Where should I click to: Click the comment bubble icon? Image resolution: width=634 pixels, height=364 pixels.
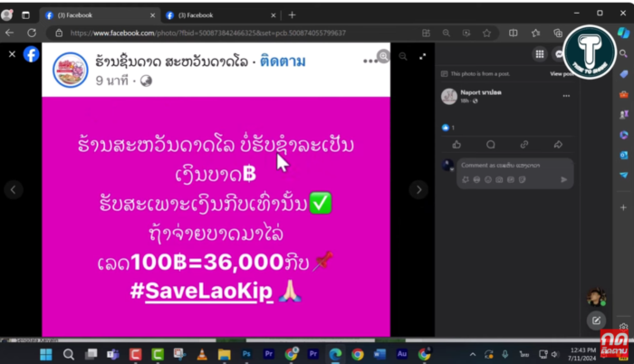491,144
